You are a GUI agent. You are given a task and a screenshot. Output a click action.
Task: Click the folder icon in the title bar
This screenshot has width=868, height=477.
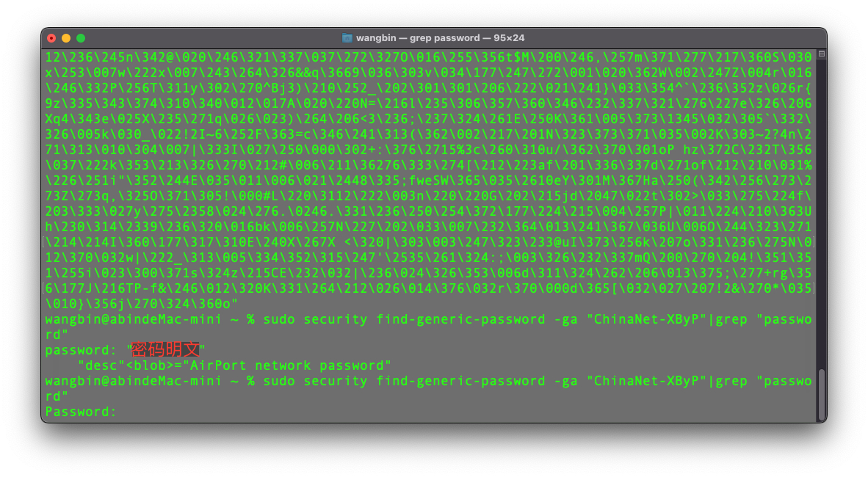[347, 38]
